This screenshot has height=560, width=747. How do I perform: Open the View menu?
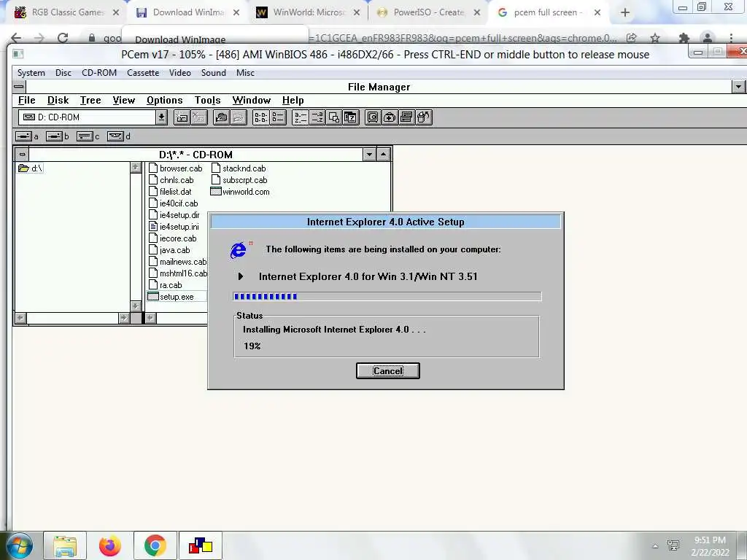coord(124,100)
